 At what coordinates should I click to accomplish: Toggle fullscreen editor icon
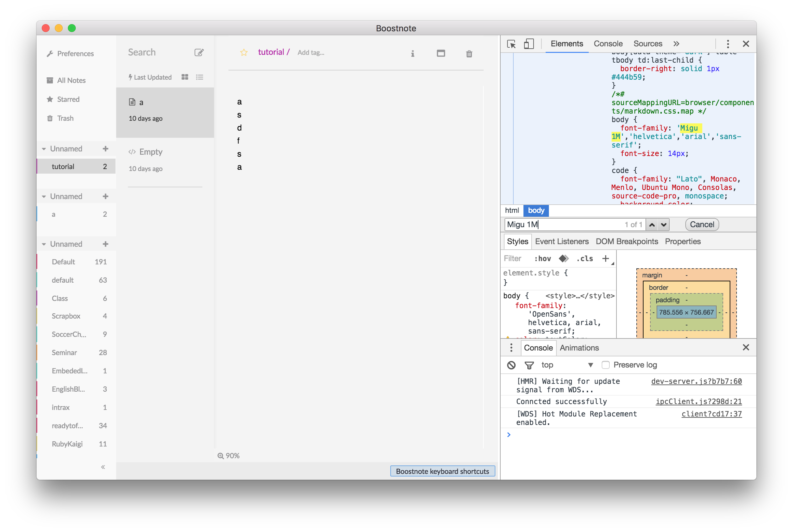(441, 53)
